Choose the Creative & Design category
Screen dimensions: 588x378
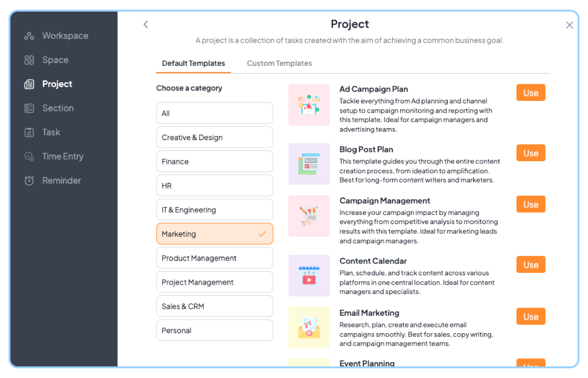[215, 137]
